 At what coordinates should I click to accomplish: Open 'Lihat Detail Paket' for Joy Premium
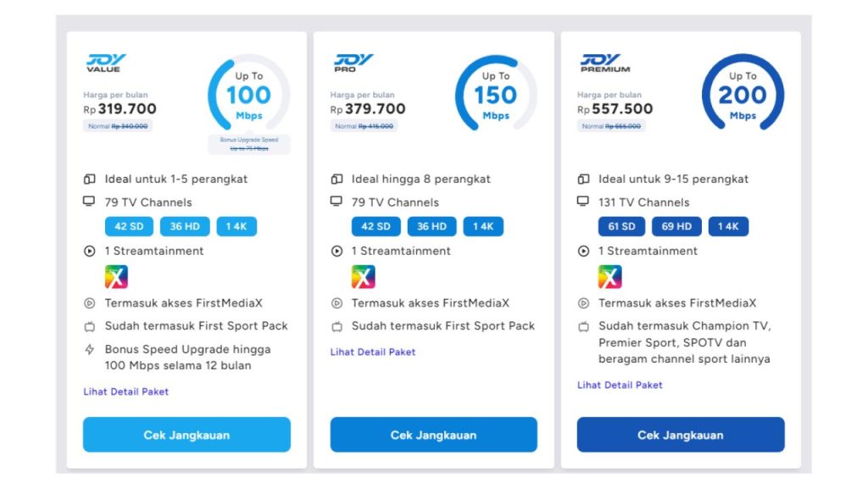click(x=620, y=385)
